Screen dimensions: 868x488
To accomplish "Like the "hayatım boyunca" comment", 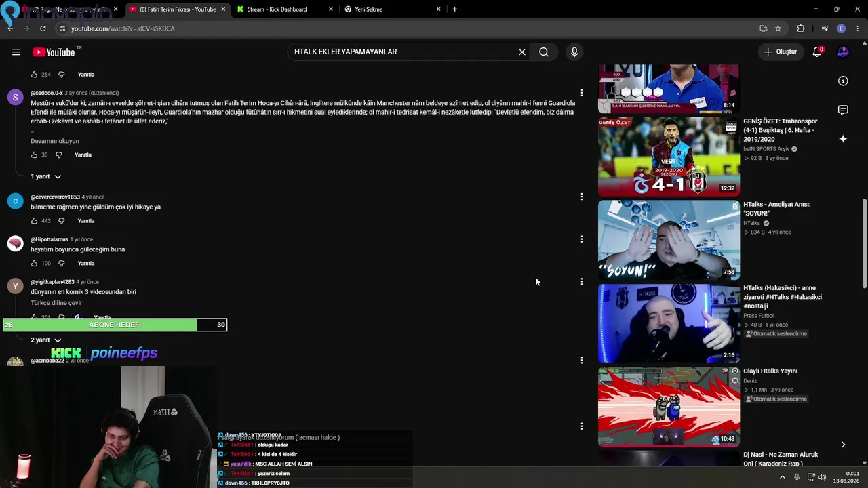I will [34, 264].
